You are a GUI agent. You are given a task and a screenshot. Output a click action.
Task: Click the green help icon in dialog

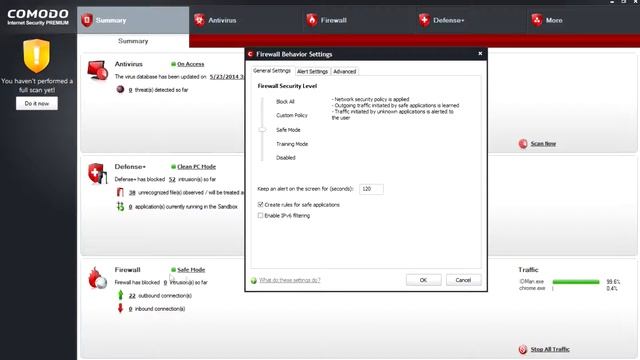pos(254,280)
